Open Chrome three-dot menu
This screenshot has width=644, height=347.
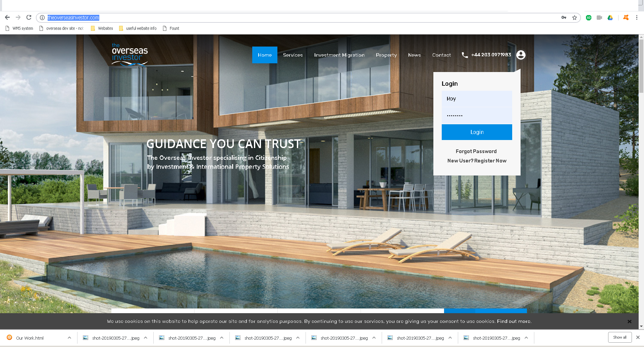point(637,18)
